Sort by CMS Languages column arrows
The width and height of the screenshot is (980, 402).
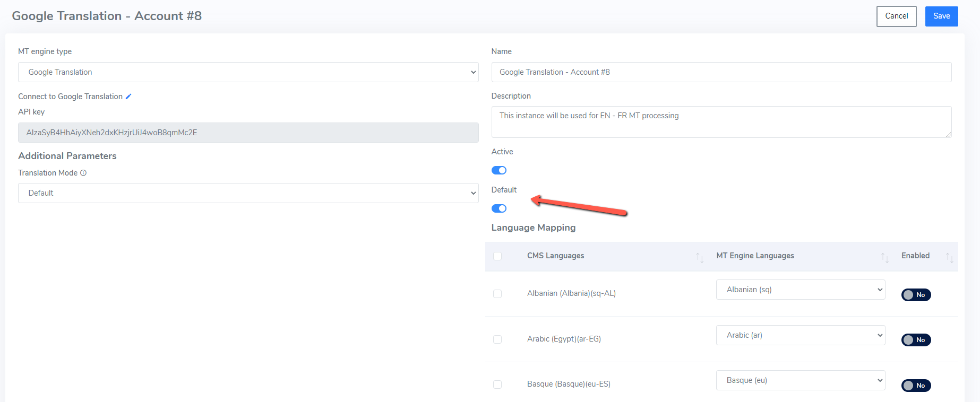click(x=700, y=257)
